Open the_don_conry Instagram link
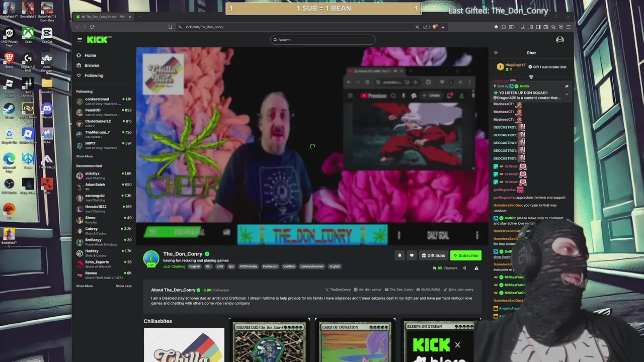 pyautogui.click(x=368, y=290)
